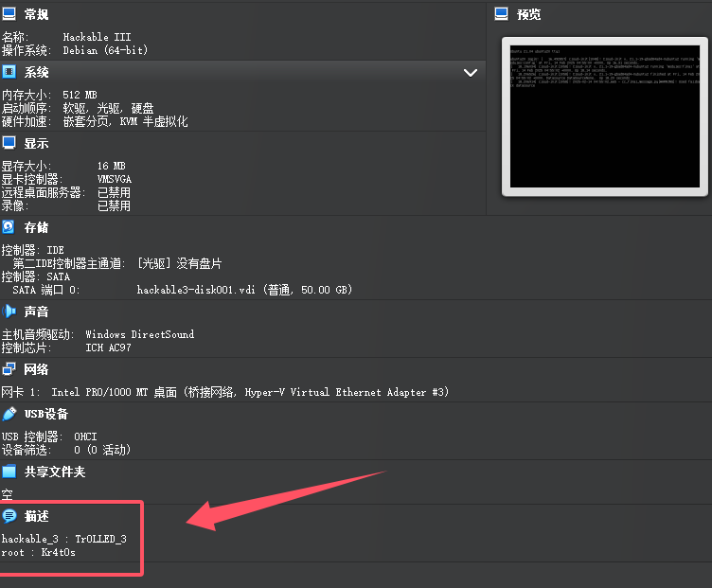This screenshot has height=588, width=712.
Task: Click the USB设备 plug icon
Action: (9, 414)
